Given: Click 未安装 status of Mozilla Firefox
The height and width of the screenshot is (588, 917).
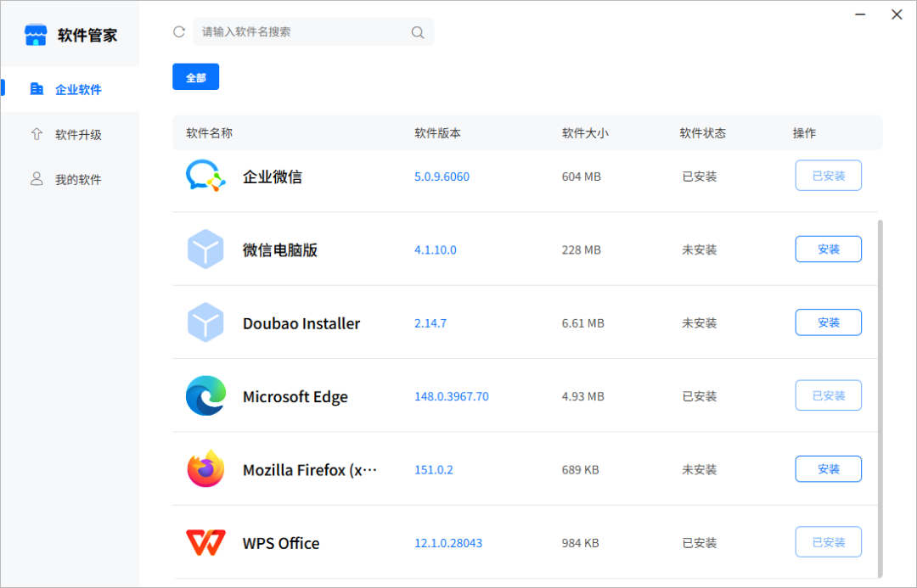Looking at the screenshot, I should 699,470.
